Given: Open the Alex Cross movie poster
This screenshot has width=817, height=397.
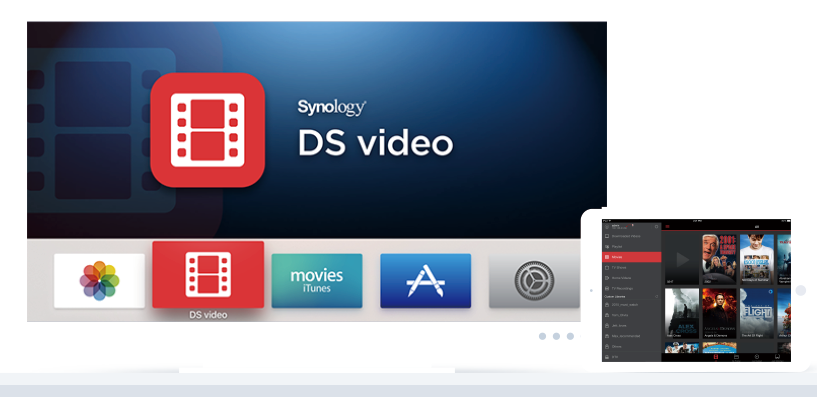Looking at the screenshot, I should pyautogui.click(x=682, y=314).
